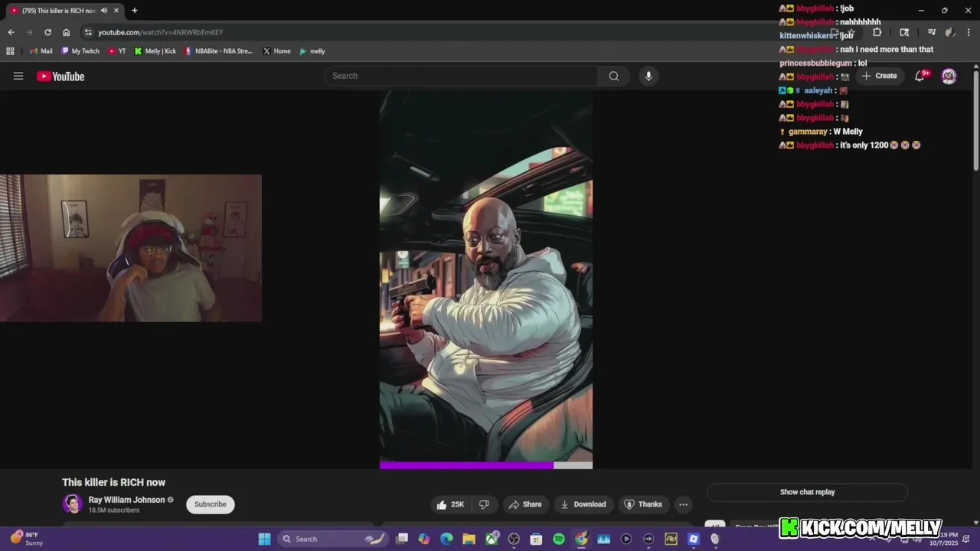Open Microsoft Store from the taskbar

[536, 539]
